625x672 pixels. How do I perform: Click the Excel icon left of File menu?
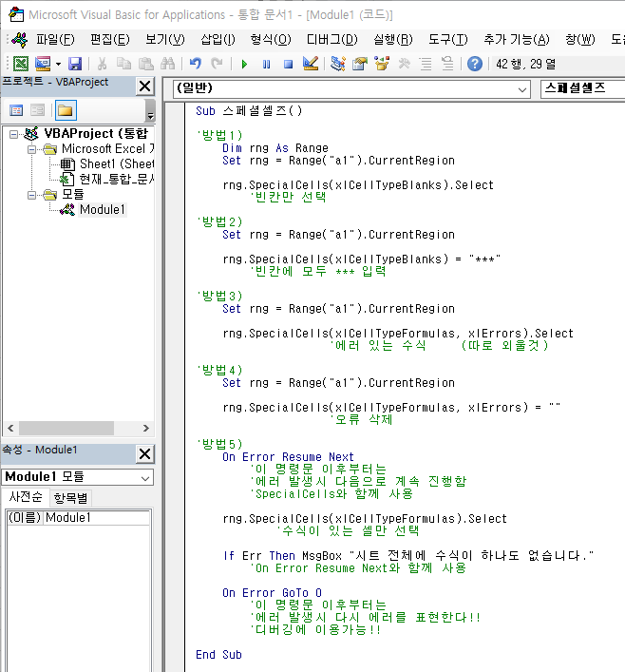20,39
